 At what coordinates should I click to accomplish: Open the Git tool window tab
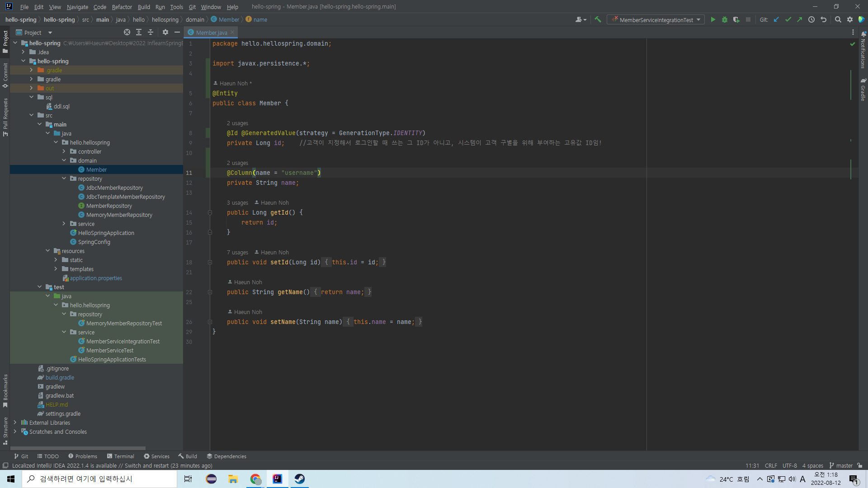pyautogui.click(x=21, y=456)
